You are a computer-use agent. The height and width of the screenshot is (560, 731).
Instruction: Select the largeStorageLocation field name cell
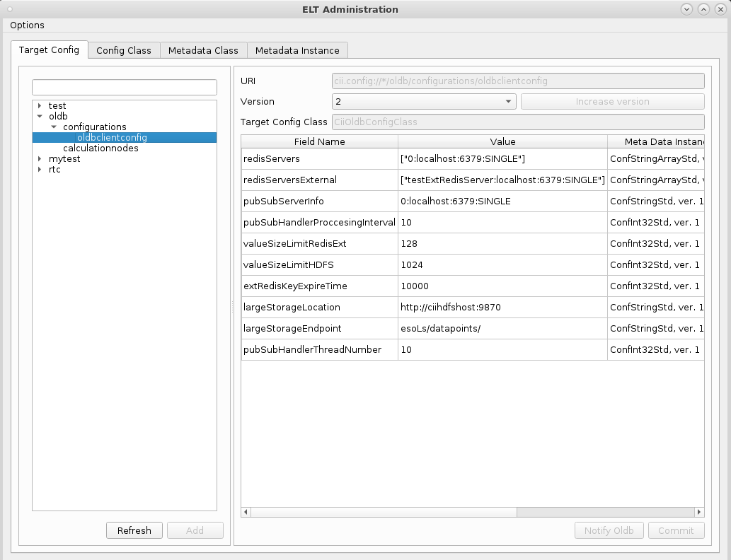tap(320, 307)
